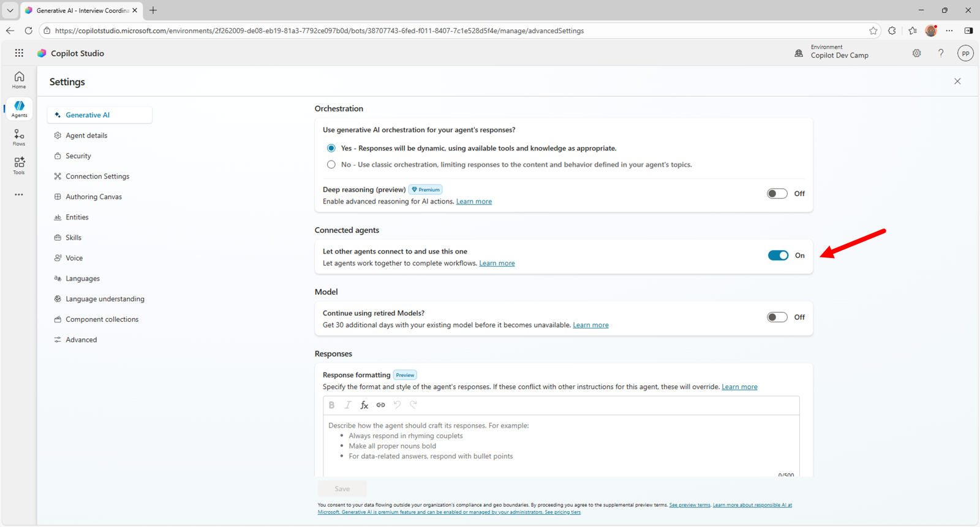Switch to Authoring Canvas settings
This screenshot has height=527, width=980.
94,197
